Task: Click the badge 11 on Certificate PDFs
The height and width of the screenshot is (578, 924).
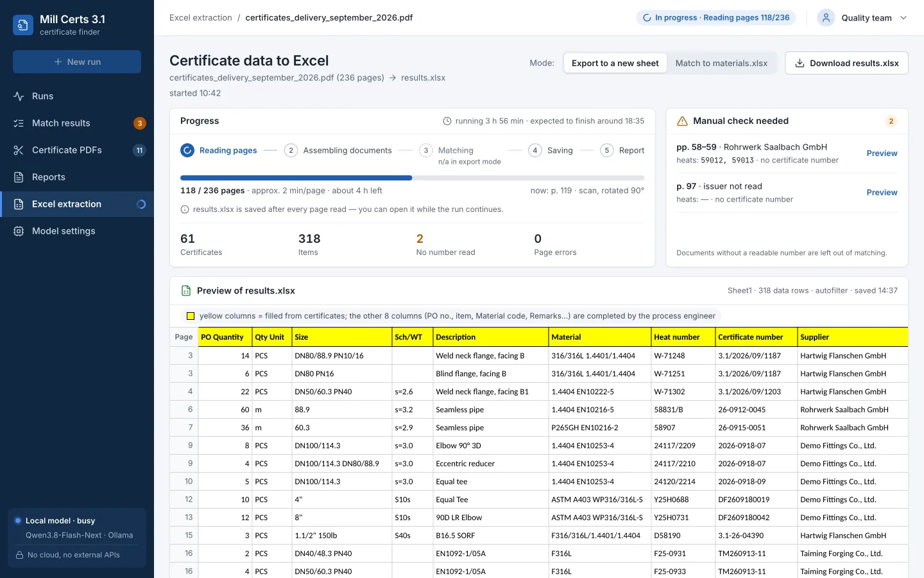Action: (x=139, y=150)
